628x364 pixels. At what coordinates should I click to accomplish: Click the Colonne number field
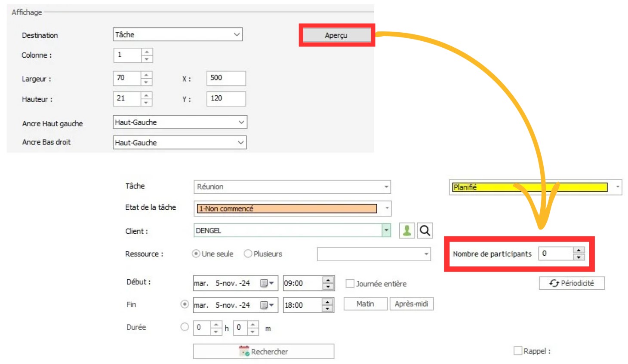128,55
